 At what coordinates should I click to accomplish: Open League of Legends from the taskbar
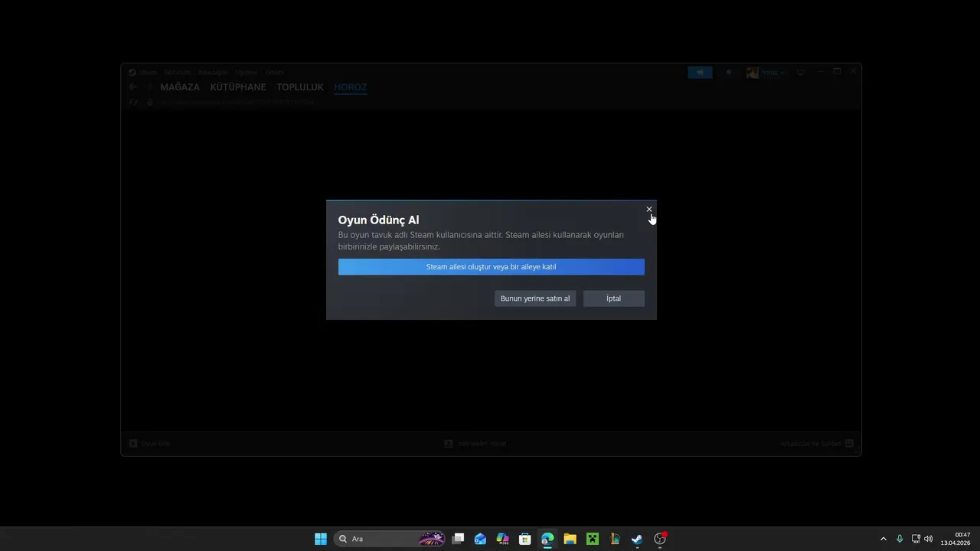614,539
